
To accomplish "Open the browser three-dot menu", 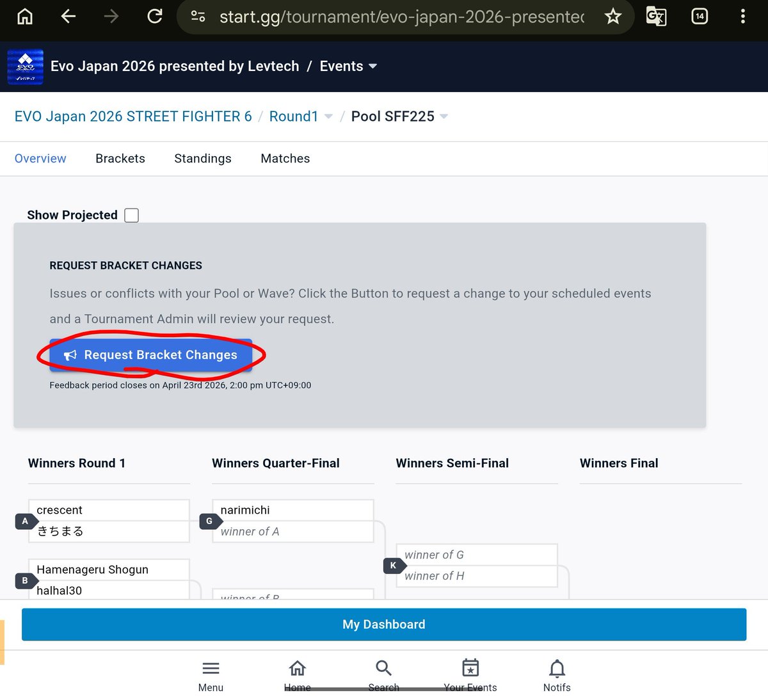I will point(743,16).
